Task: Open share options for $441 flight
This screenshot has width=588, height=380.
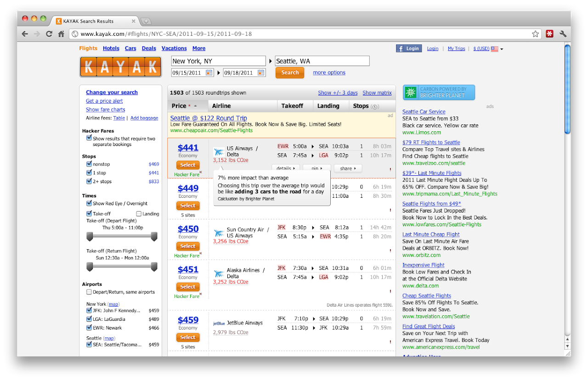Action: click(348, 168)
